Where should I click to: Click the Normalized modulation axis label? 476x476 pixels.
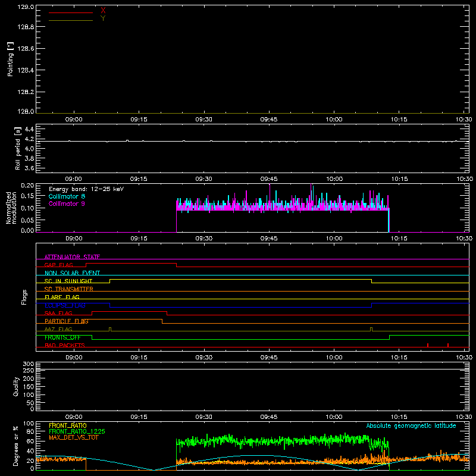(11, 208)
